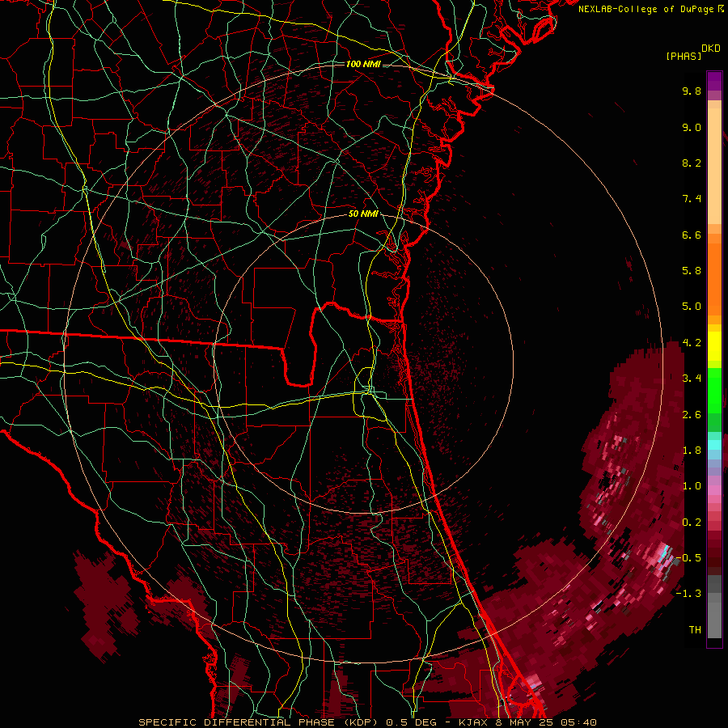Click the 50 NMI range ring label
The height and width of the screenshot is (728, 728).
363,214
